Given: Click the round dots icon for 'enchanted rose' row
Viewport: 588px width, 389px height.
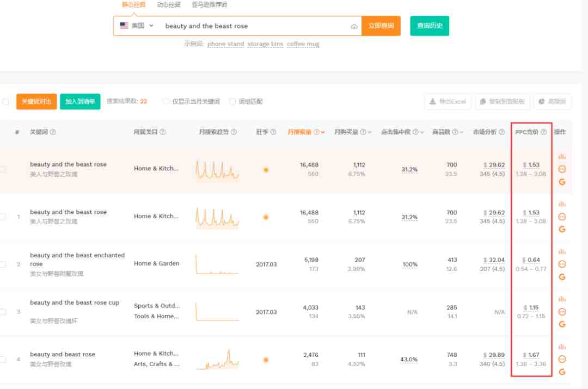Looking at the screenshot, I should [562, 264].
